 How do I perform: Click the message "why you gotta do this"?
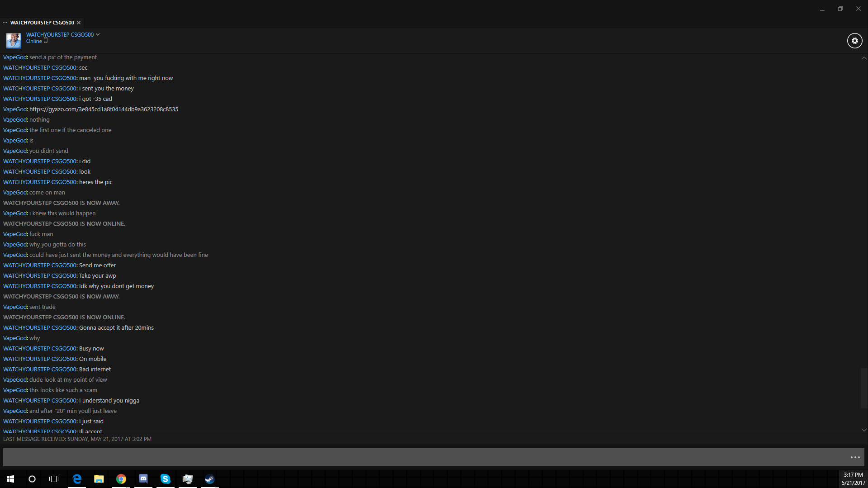pyautogui.click(x=57, y=245)
